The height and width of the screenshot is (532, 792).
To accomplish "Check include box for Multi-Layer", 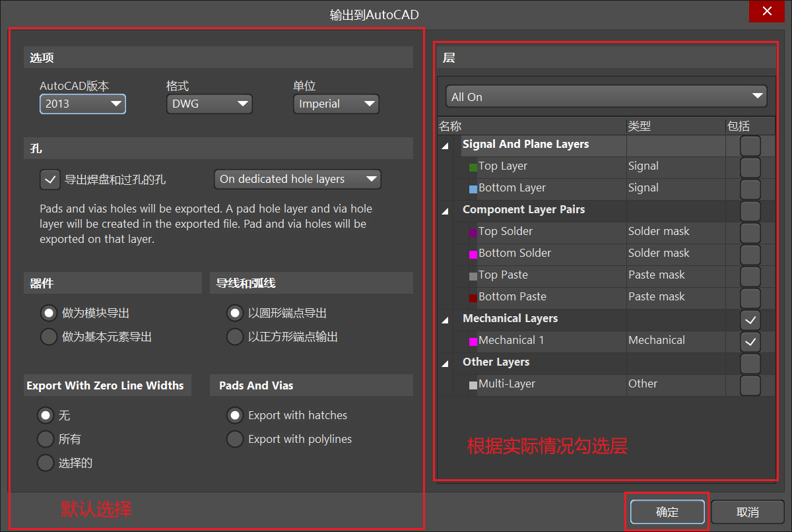I will [x=750, y=385].
